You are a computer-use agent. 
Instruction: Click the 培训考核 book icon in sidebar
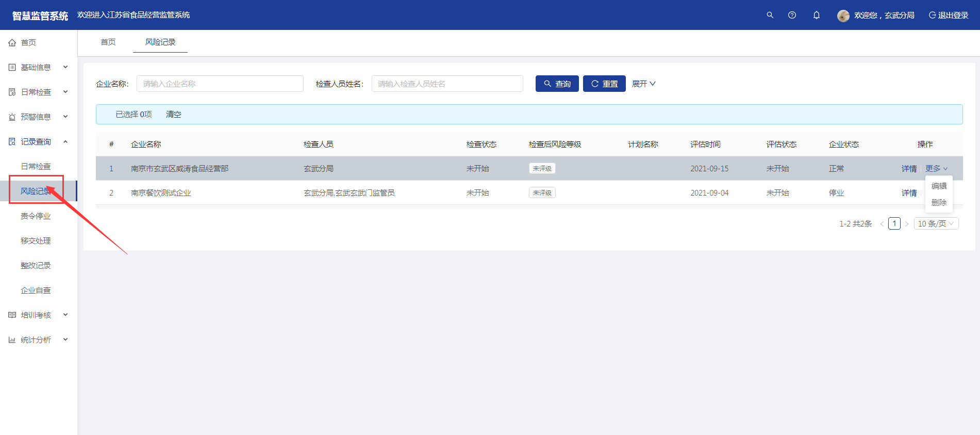click(x=12, y=315)
